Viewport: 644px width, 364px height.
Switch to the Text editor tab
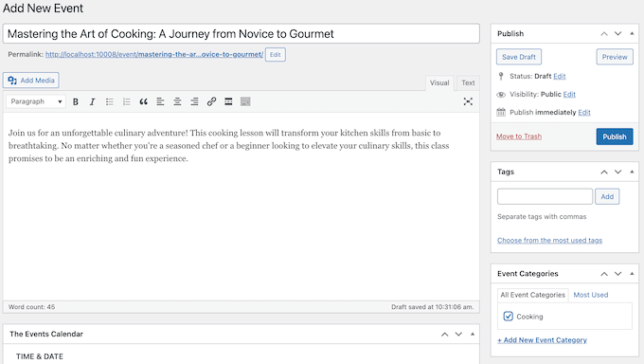468,82
